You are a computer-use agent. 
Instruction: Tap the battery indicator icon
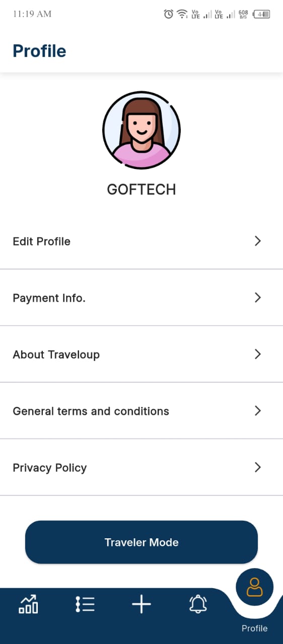click(x=262, y=14)
